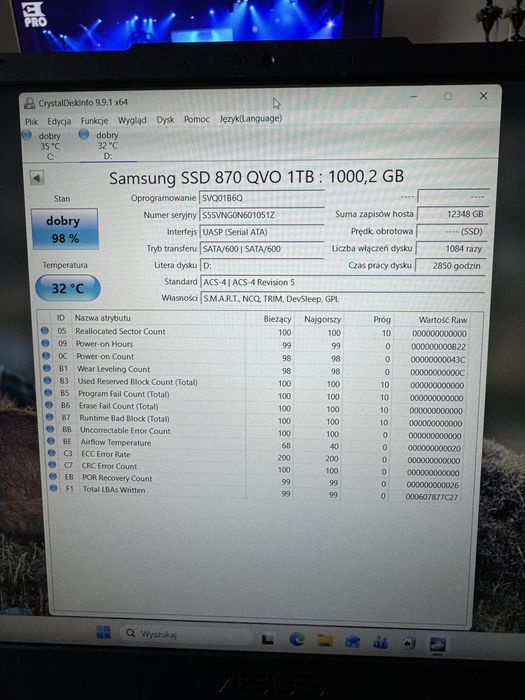Click the Najgorszy column header
Viewport: 525px width, 700px height.
click(x=322, y=319)
